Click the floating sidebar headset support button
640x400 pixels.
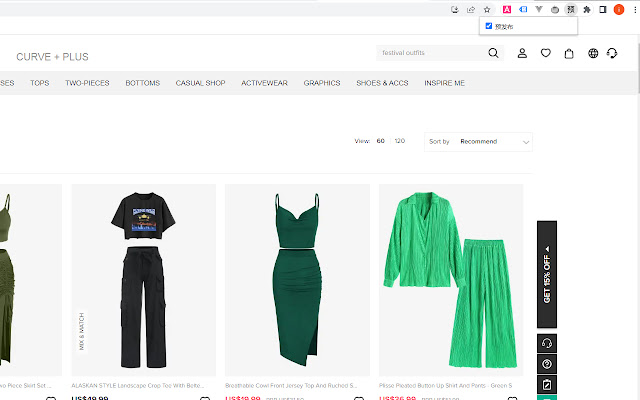click(x=547, y=343)
